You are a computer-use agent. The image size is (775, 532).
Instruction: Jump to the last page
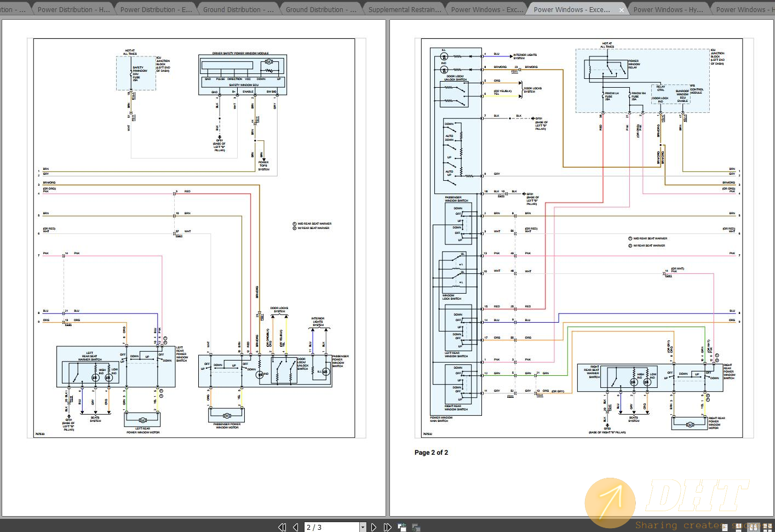click(x=387, y=527)
